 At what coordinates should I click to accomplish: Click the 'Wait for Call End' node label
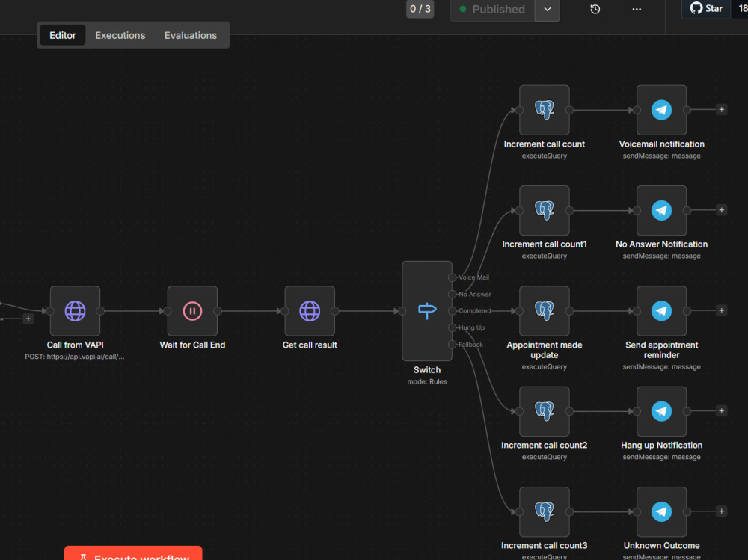coord(192,345)
